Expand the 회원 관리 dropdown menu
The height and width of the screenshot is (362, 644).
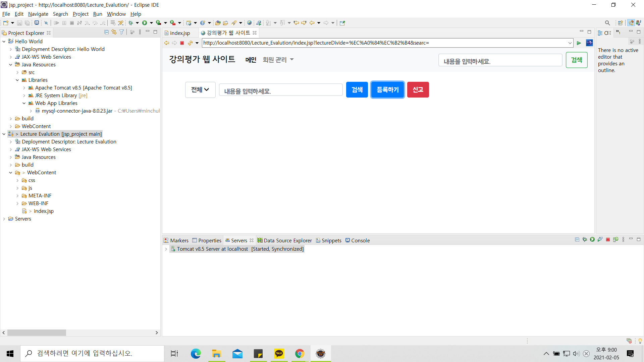tap(278, 60)
